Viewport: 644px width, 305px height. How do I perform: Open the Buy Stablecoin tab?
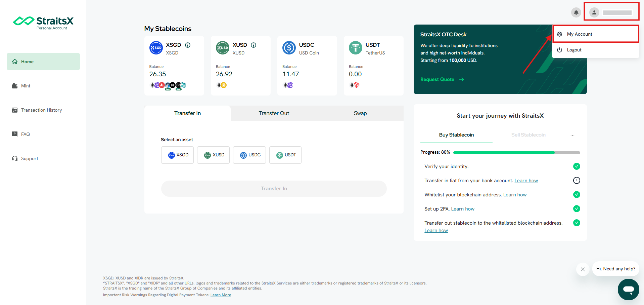(456, 135)
